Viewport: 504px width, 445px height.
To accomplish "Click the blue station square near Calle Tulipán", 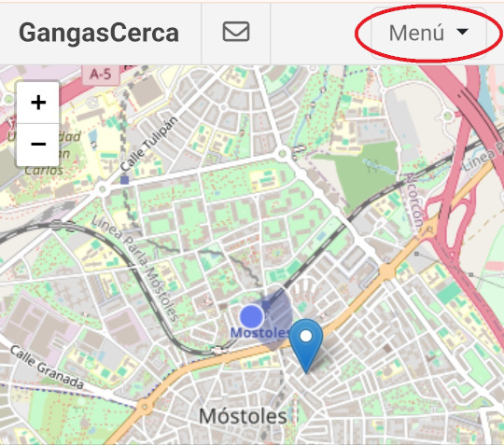I will pyautogui.click(x=124, y=180).
